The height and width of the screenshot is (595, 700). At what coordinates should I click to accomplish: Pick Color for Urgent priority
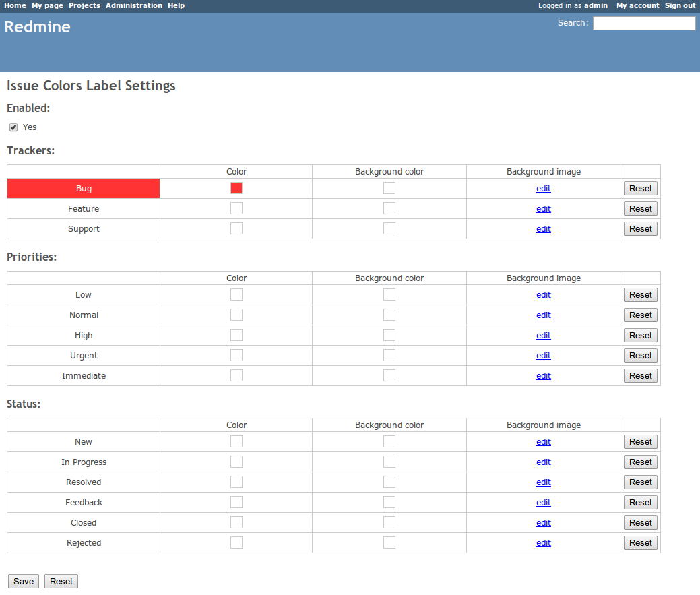click(x=236, y=355)
